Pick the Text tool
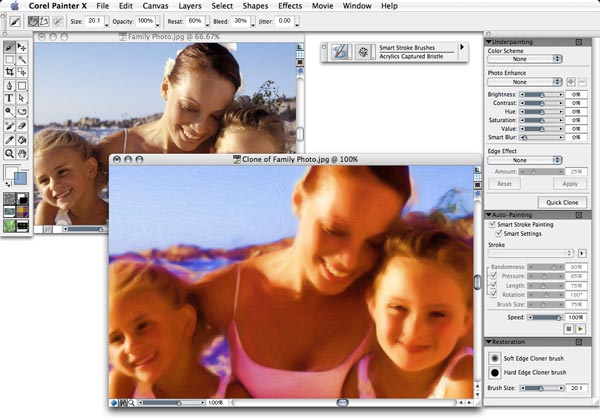The image size is (600, 420). (x=10, y=99)
